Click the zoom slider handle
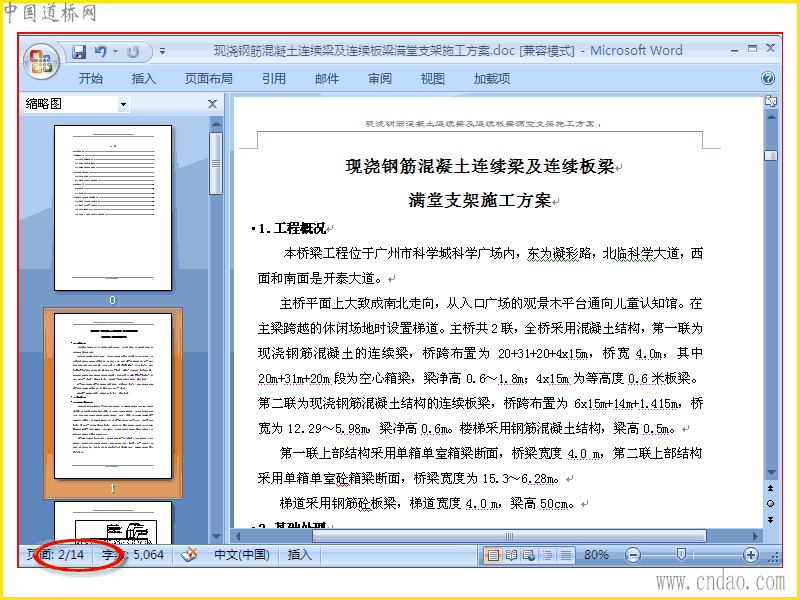Image resolution: width=800 pixels, height=600 pixels. point(681,555)
